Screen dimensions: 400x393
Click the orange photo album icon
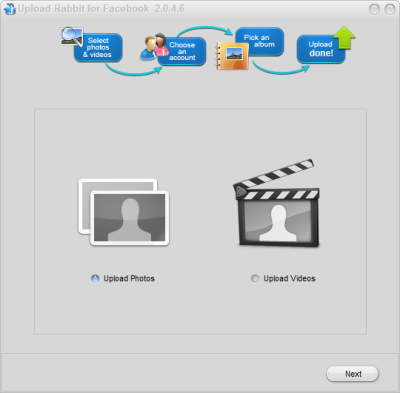tap(232, 56)
